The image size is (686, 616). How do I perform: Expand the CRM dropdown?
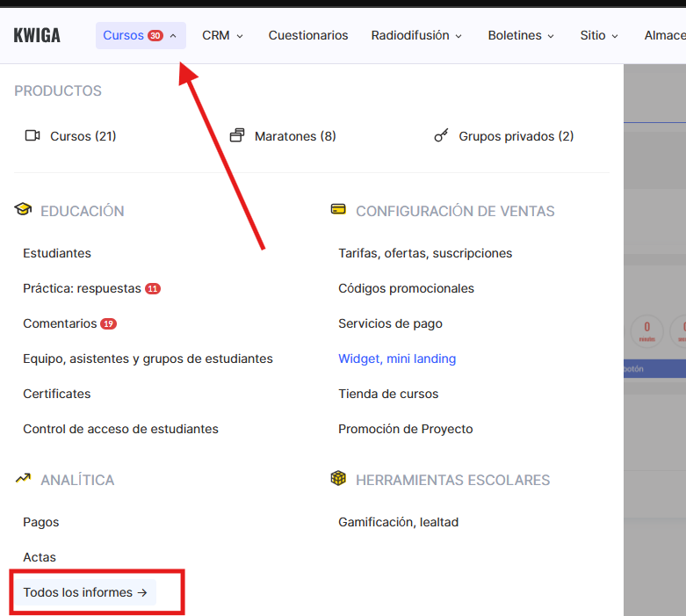[222, 36]
